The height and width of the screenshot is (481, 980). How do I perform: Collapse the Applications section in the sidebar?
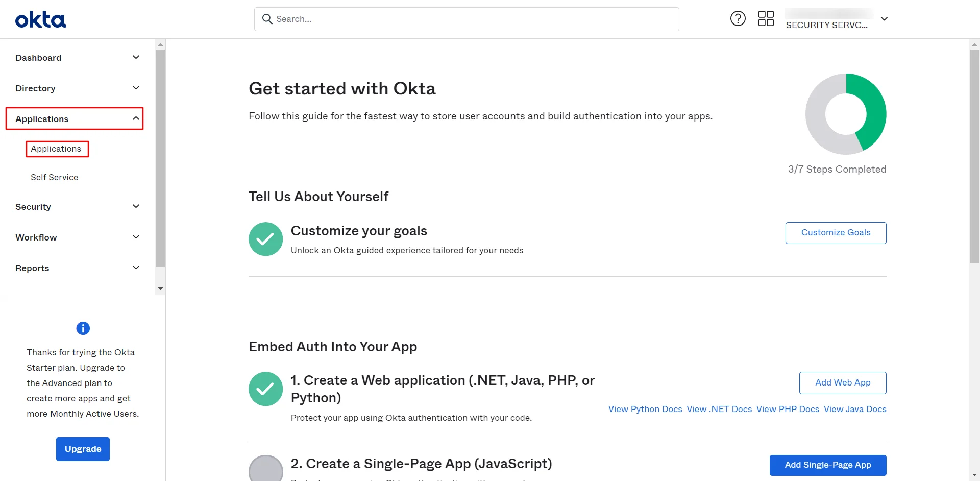tap(75, 118)
